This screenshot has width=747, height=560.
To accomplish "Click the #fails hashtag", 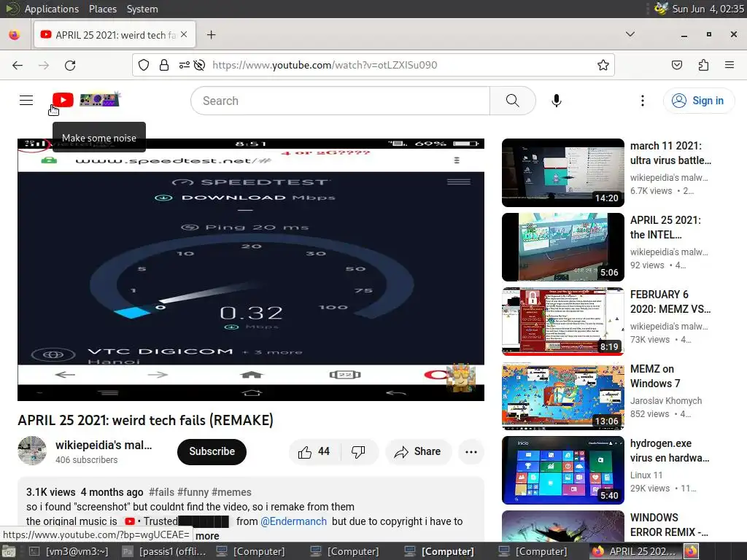I will [x=161, y=492].
